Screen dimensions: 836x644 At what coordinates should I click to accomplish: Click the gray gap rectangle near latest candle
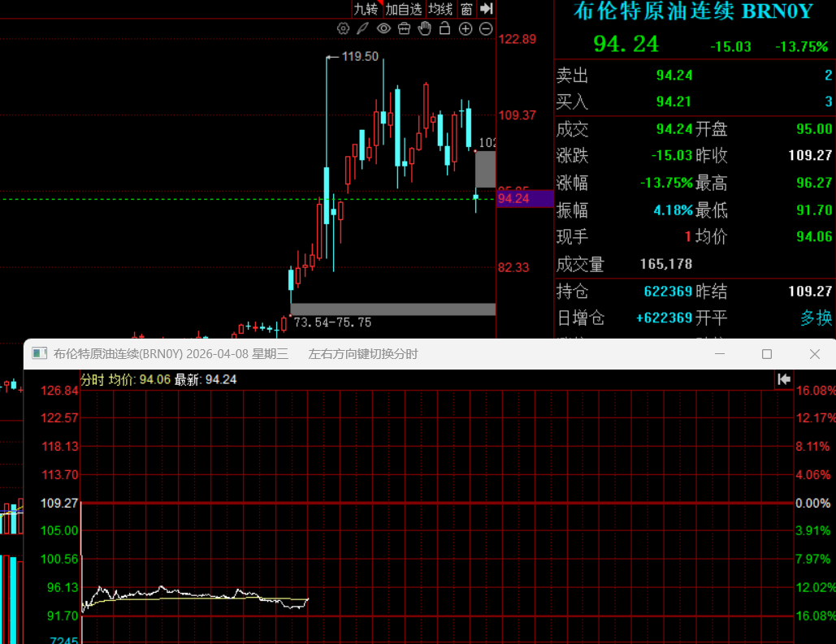tap(485, 170)
